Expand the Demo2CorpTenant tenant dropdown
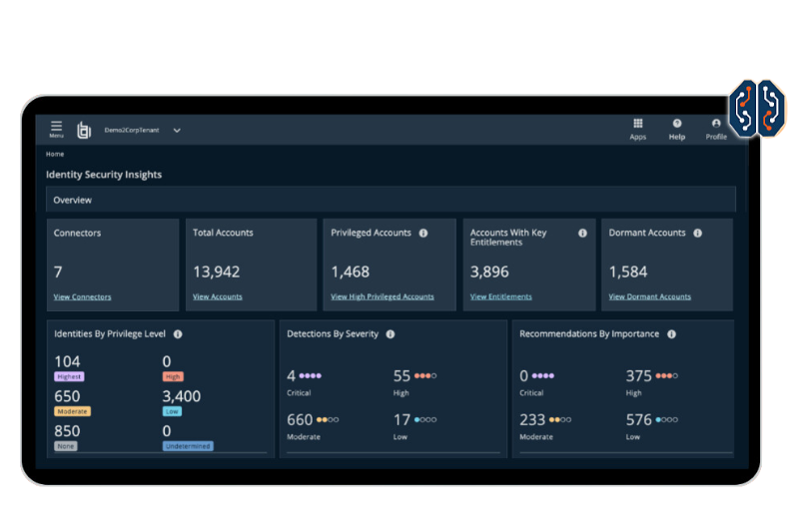 click(177, 130)
